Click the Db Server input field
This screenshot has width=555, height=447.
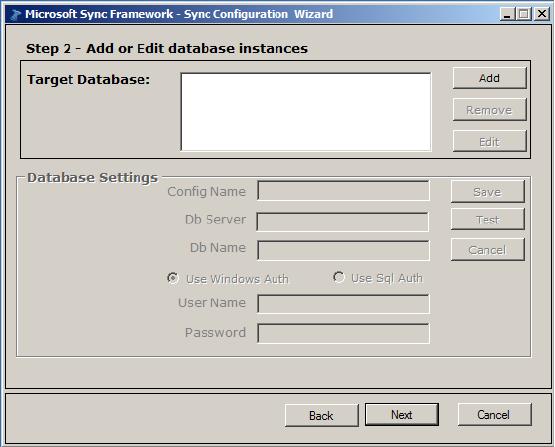(x=343, y=222)
